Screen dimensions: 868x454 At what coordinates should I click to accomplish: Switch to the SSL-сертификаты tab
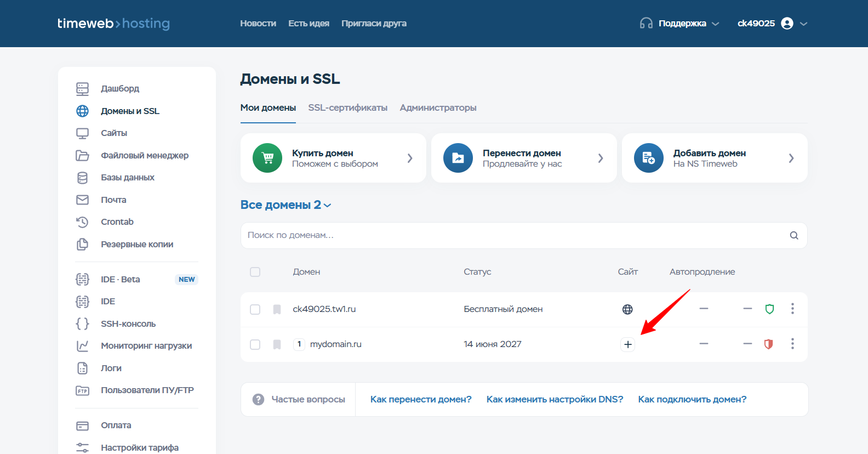(347, 107)
